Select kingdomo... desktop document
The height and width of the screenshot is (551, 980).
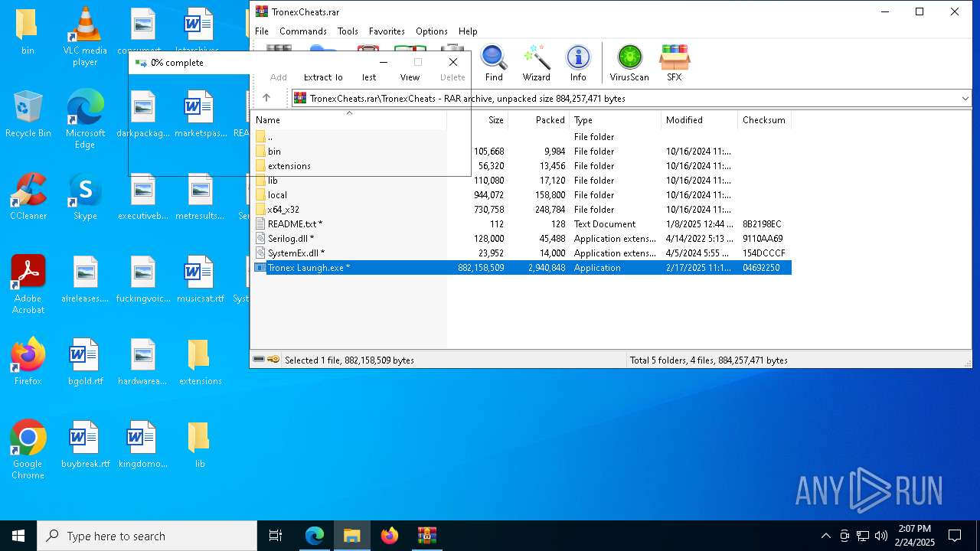click(x=142, y=444)
